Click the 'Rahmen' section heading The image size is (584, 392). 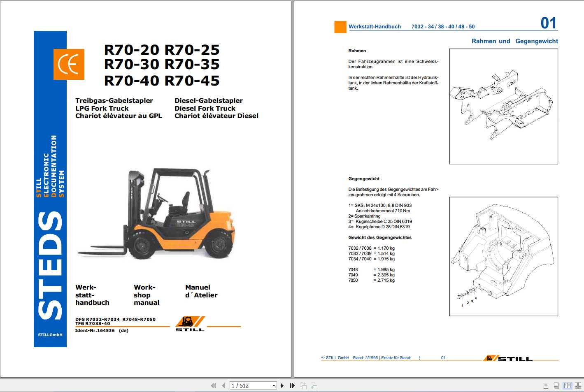(x=357, y=51)
